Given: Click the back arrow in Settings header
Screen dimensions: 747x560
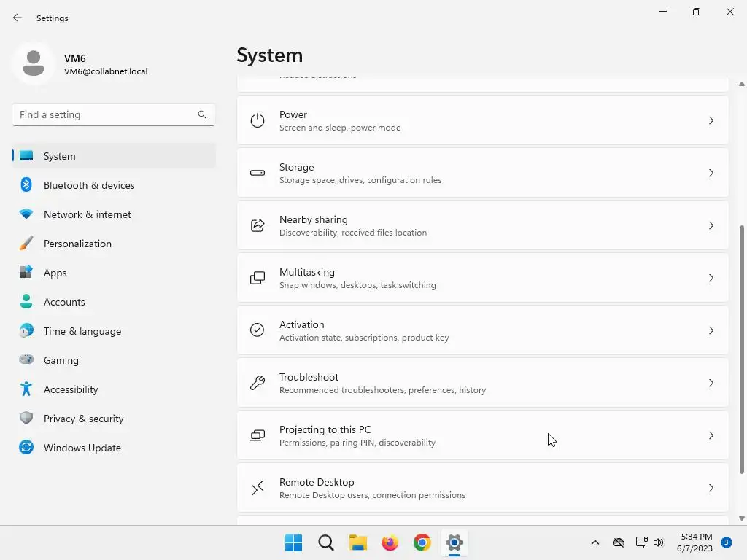Looking at the screenshot, I should 18,17.
